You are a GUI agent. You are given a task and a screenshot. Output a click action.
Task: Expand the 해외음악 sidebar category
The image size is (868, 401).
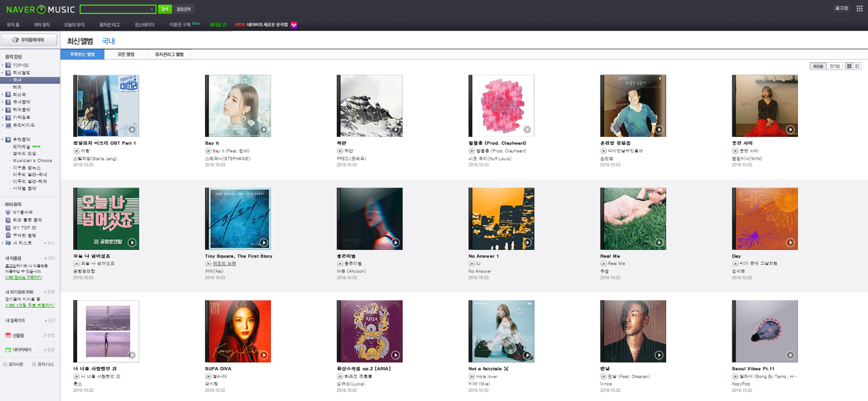(x=3, y=110)
